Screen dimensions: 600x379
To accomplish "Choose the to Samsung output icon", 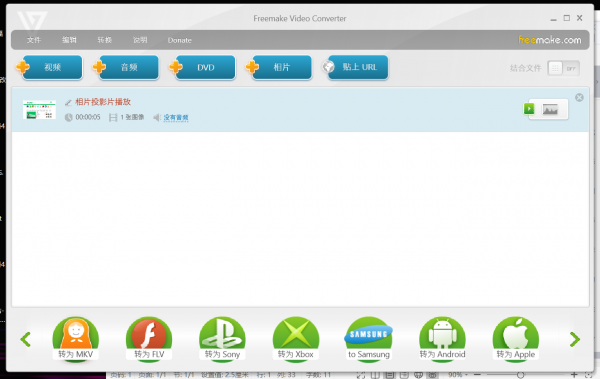I will pos(369,338).
